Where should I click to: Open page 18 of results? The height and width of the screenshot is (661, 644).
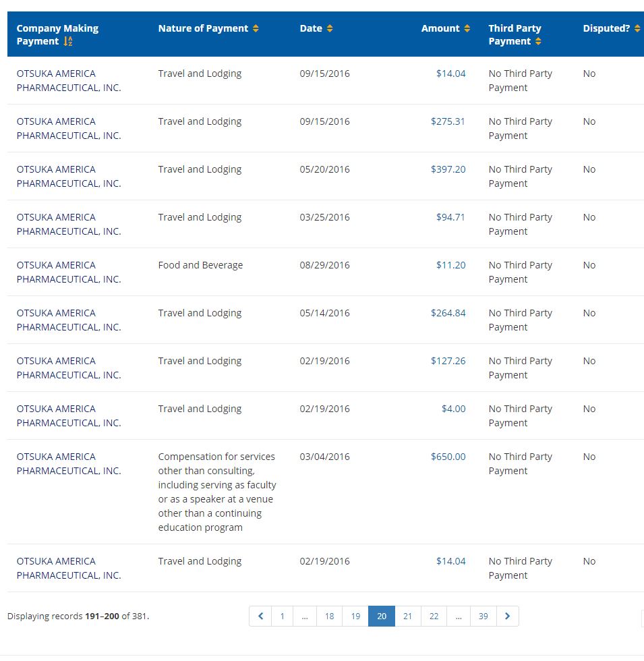coord(329,616)
